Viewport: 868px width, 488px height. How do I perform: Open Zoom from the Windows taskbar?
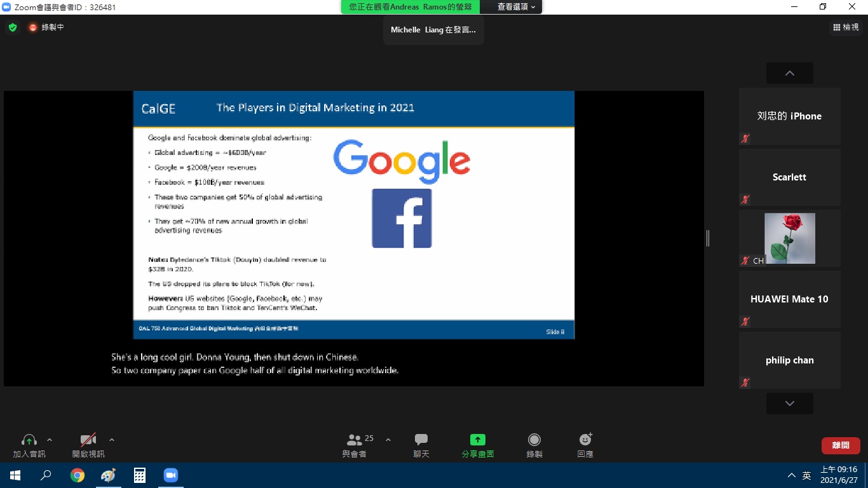pos(170,475)
